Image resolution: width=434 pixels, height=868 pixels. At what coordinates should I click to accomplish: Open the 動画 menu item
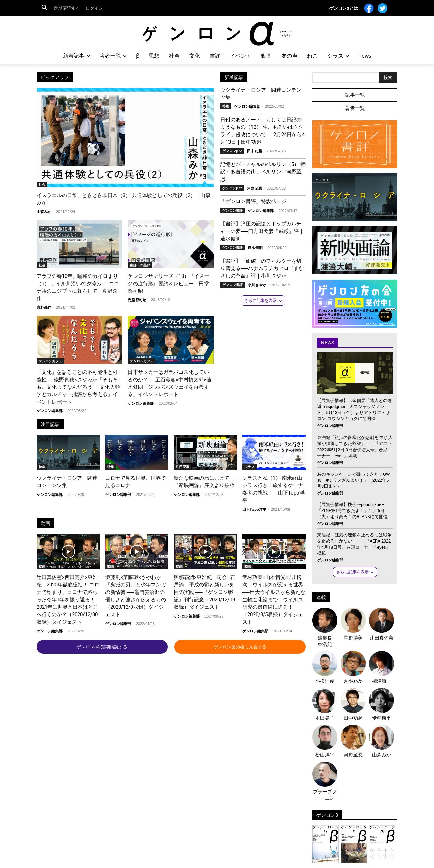point(266,56)
